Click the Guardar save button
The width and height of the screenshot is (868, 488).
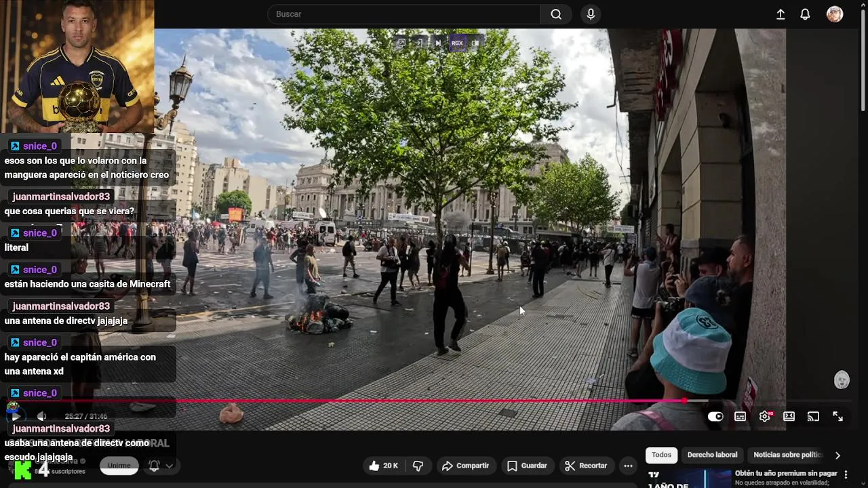pos(527,466)
